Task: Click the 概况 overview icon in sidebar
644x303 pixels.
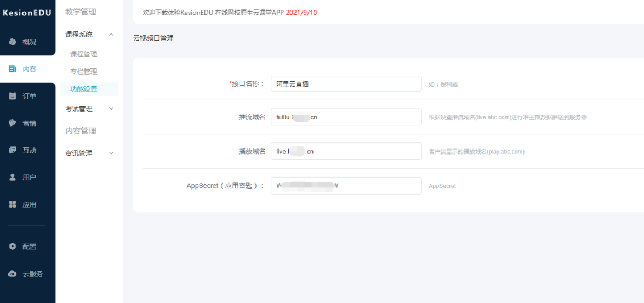Action: coord(13,42)
